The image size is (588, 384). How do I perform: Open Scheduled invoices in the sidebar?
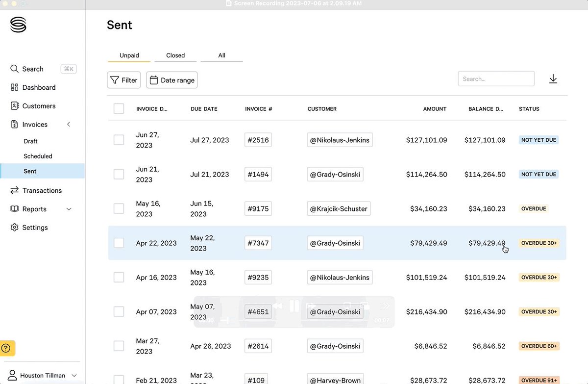click(x=38, y=156)
